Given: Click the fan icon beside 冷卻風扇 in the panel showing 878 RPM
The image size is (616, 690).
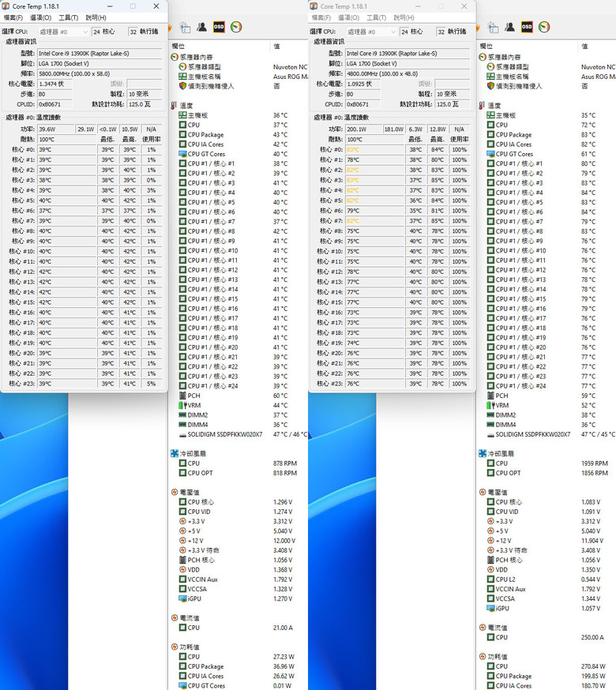Looking at the screenshot, I should pos(175,453).
